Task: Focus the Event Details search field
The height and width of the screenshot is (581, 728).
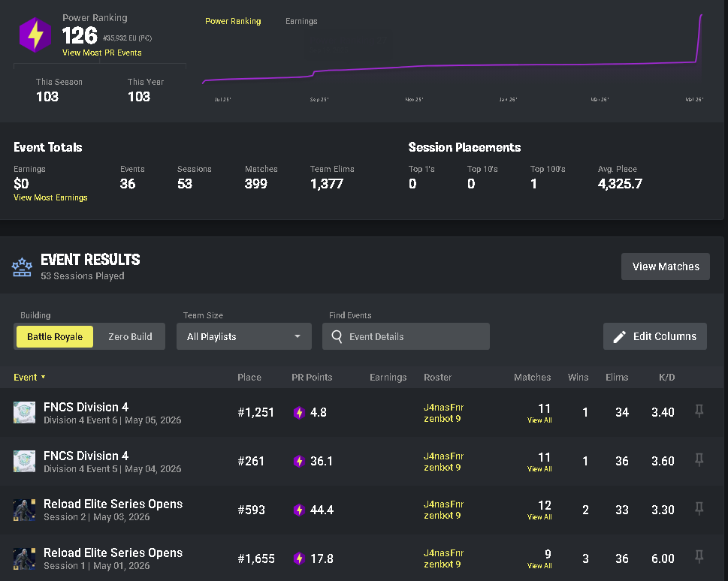Action: tap(406, 336)
